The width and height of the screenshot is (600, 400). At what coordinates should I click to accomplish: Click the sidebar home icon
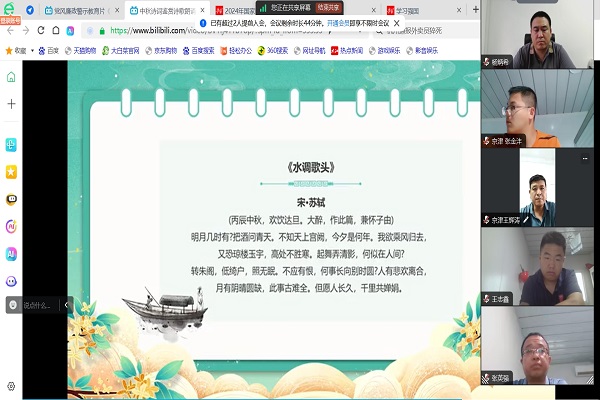tap(11, 77)
